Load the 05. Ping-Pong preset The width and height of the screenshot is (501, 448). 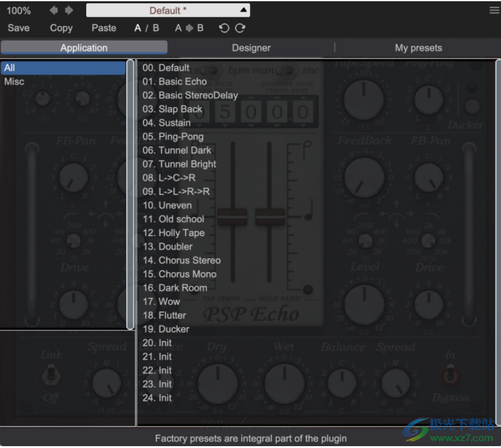[x=173, y=137]
